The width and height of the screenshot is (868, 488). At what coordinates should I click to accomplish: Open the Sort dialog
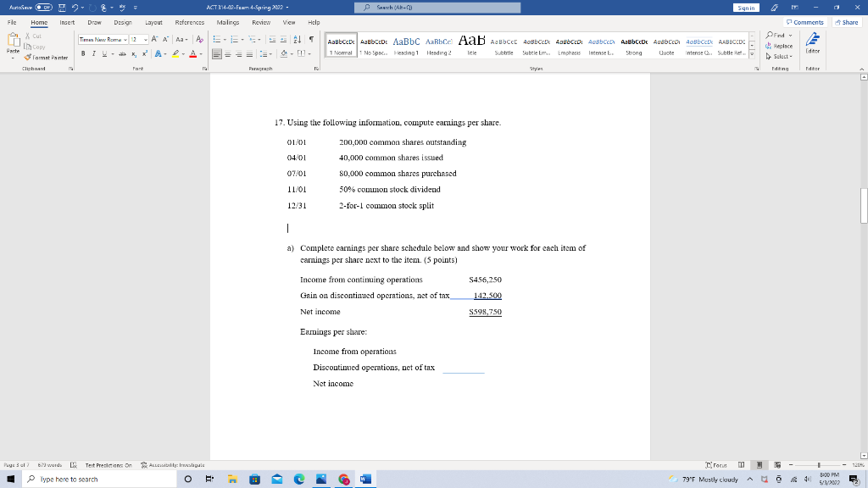click(297, 39)
